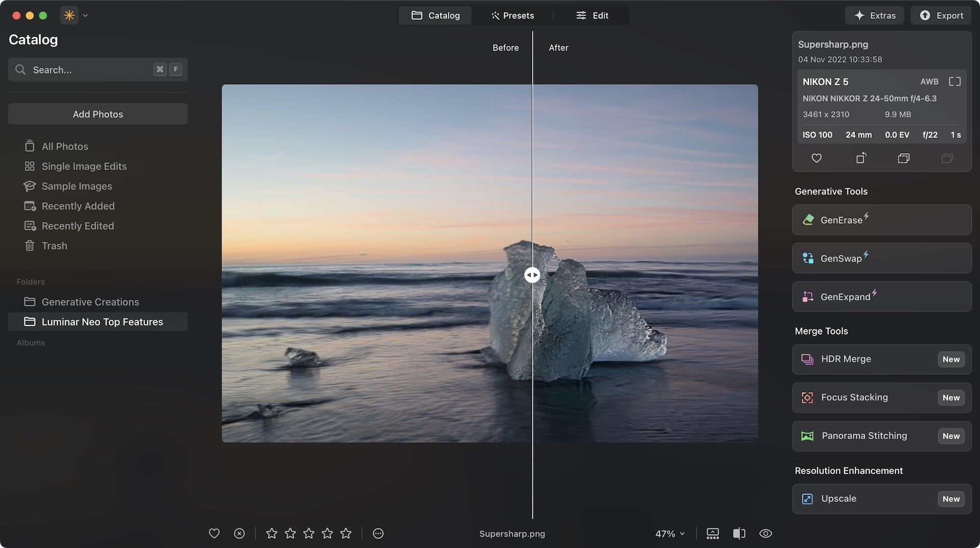Open the app menu chevron beside logo

click(85, 15)
